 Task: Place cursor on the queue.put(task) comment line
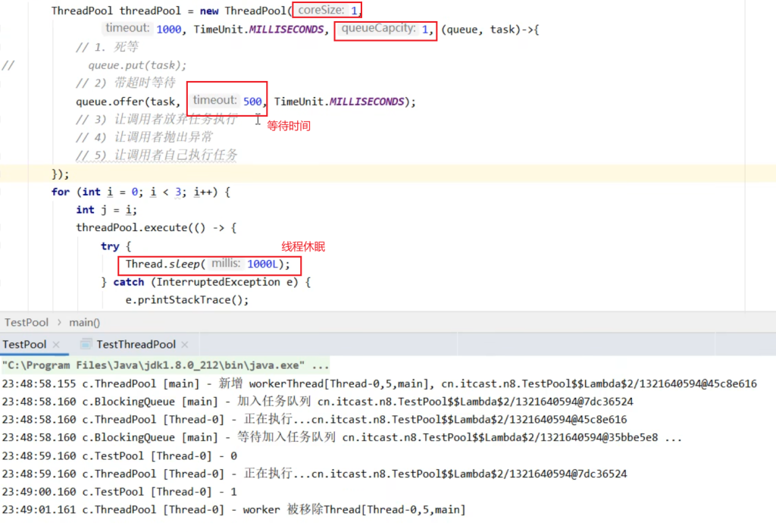click(x=137, y=65)
